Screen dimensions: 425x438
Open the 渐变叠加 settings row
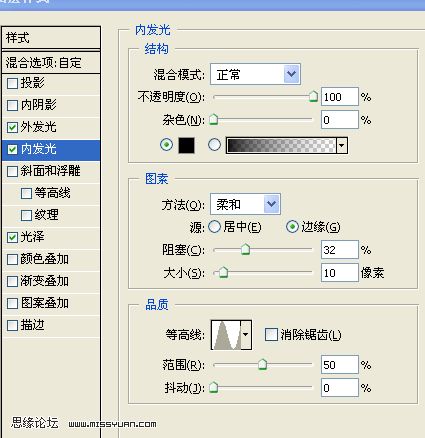pyautogui.click(x=51, y=281)
